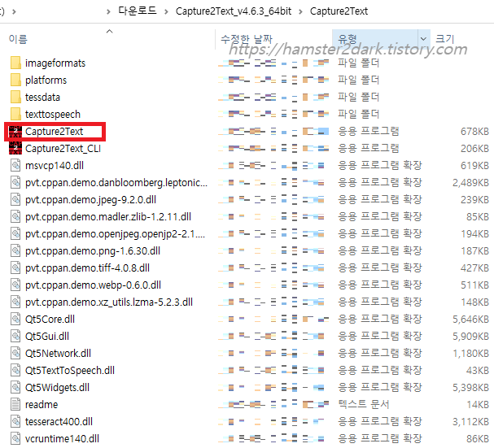This screenshot has width=494, height=448.
Task: Click the madler.zlib dll file icon
Action: (15, 216)
